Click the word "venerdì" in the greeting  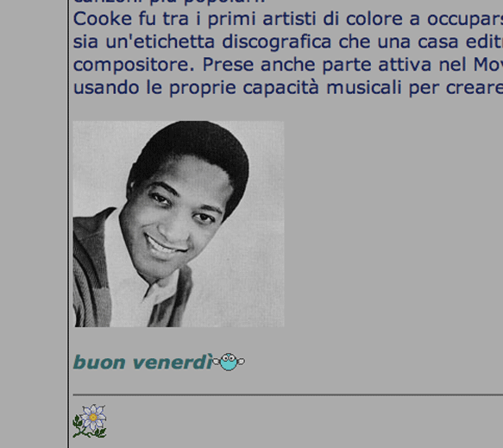click(x=173, y=363)
